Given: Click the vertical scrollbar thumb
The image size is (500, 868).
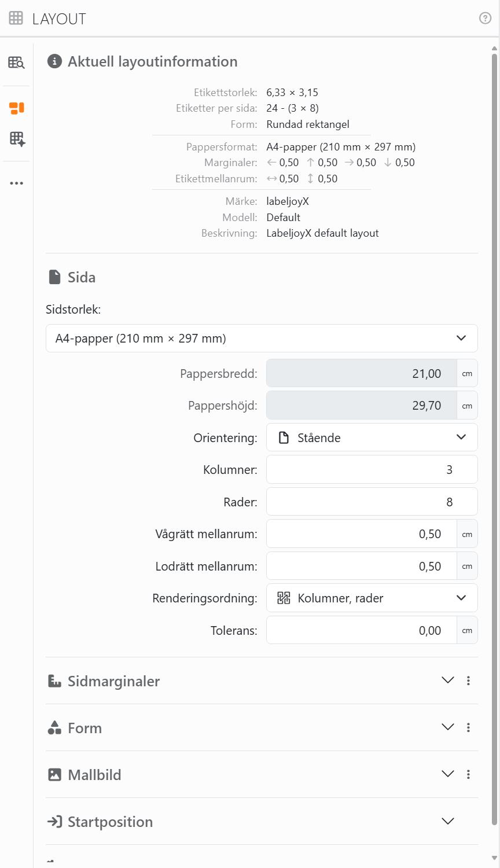Looking at the screenshot, I should coord(494,439).
